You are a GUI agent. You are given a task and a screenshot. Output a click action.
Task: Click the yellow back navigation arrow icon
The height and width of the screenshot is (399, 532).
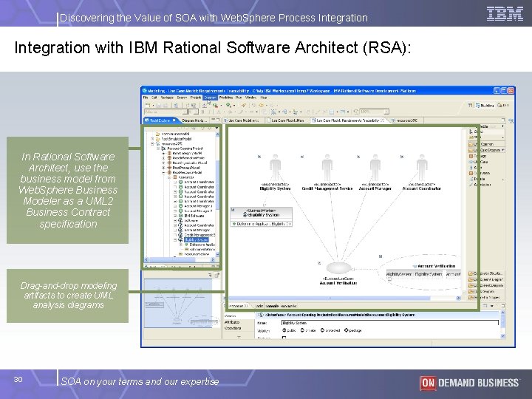[261, 105]
